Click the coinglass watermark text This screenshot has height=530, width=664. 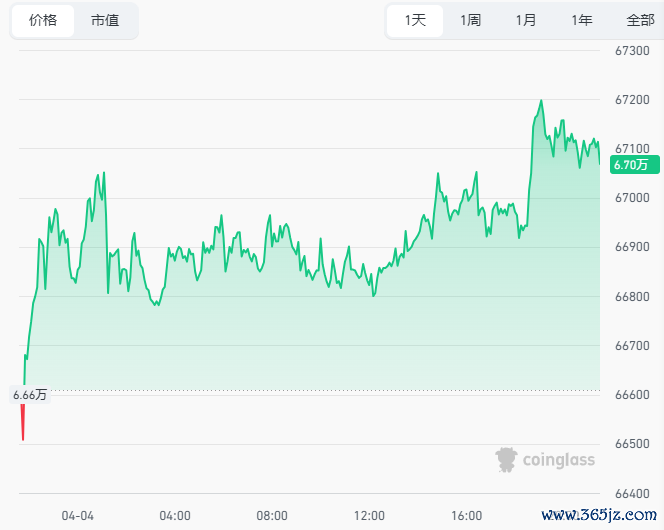click(x=559, y=460)
